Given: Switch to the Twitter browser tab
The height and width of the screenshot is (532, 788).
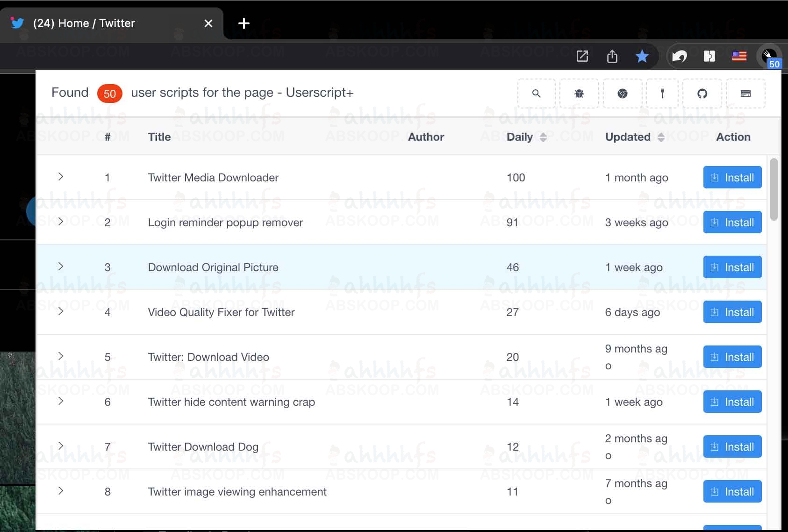Looking at the screenshot, I should (84, 23).
